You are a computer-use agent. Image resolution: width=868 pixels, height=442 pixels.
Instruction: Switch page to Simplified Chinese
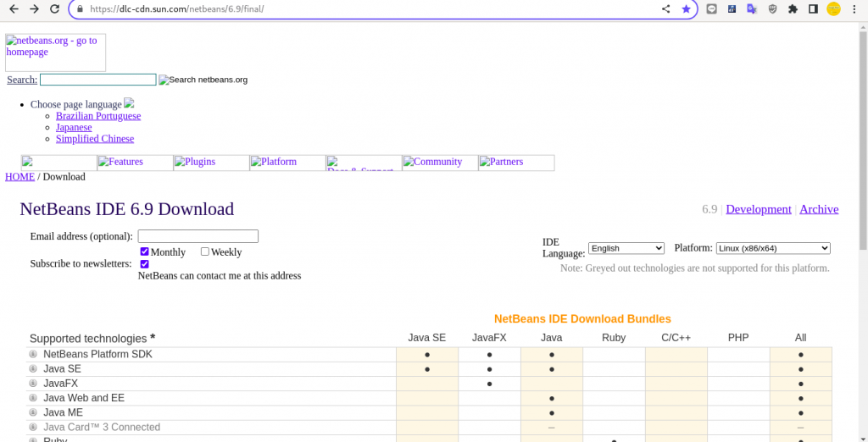coord(95,139)
